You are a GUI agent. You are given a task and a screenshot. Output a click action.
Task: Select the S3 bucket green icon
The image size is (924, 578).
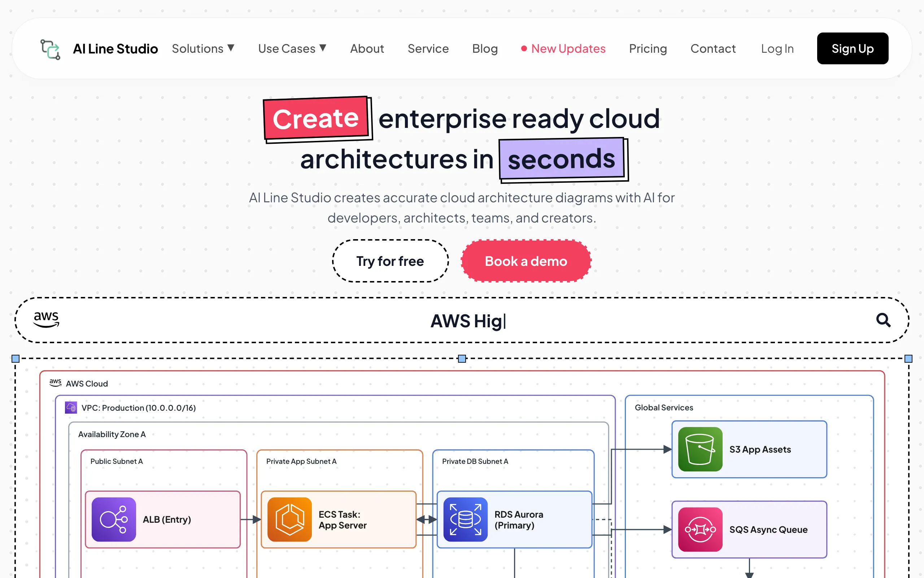click(700, 449)
